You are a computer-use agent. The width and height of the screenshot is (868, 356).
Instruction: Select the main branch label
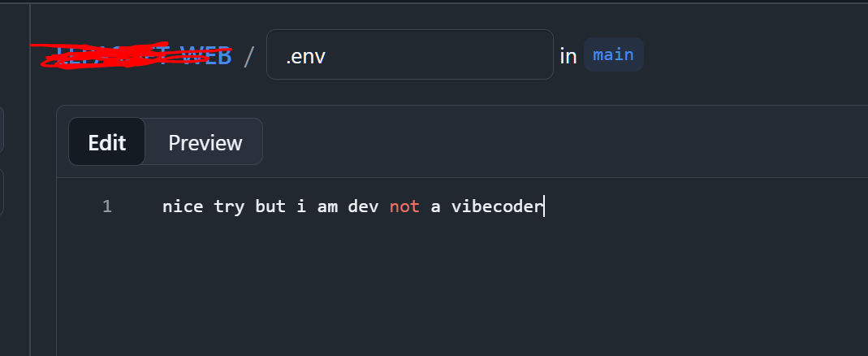pyautogui.click(x=613, y=55)
